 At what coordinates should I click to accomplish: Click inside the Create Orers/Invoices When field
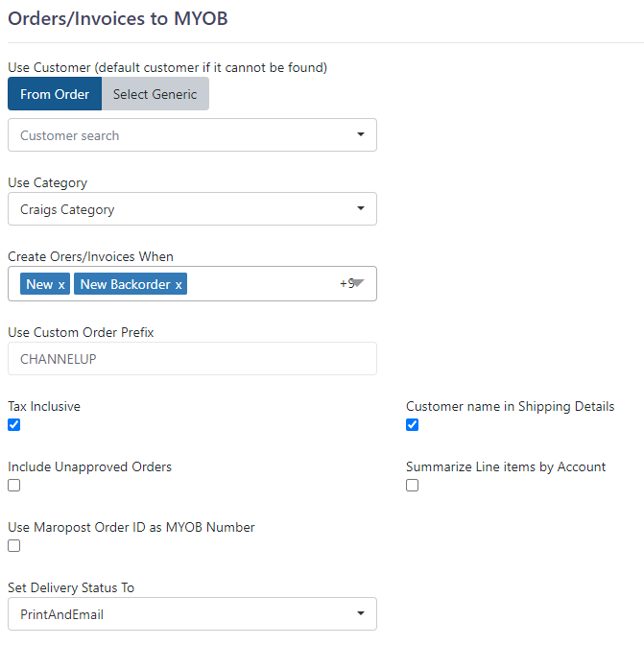point(263,284)
